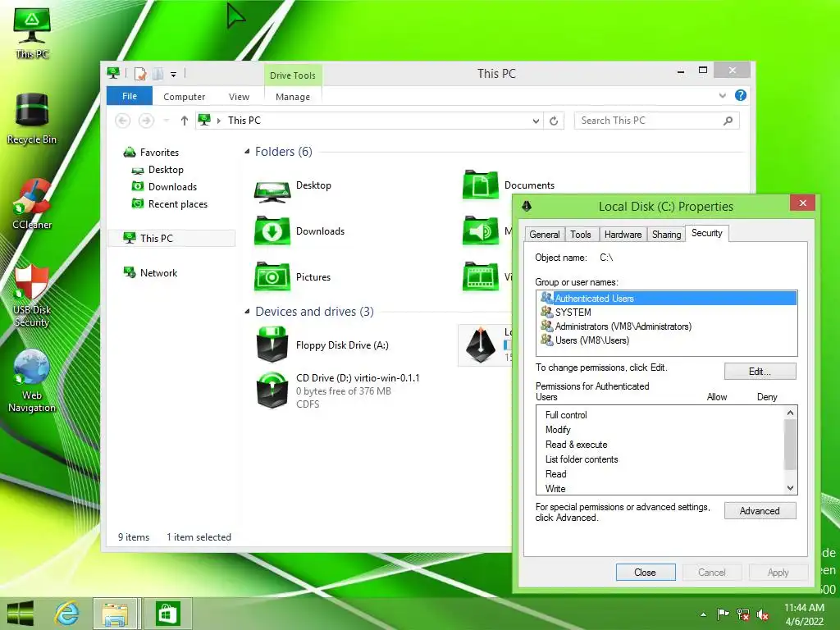The width and height of the screenshot is (840, 630).
Task: Click the muted volume tray icon
Action: [x=762, y=614]
